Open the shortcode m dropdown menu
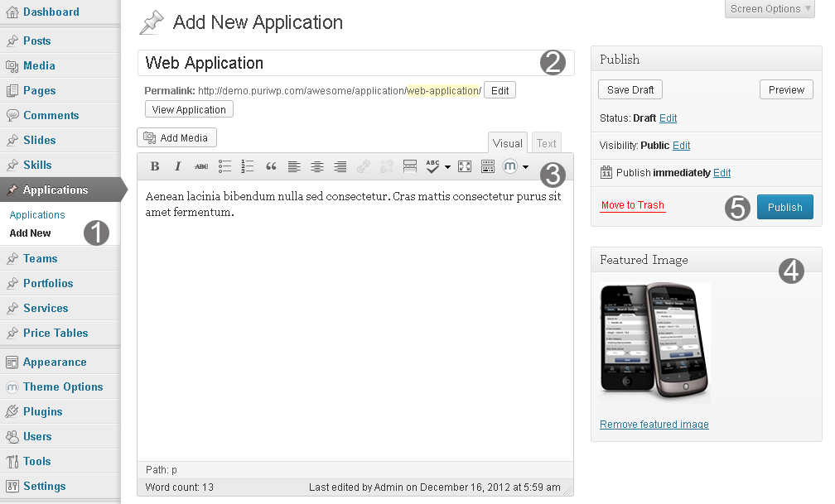835x504 pixels. (525, 166)
